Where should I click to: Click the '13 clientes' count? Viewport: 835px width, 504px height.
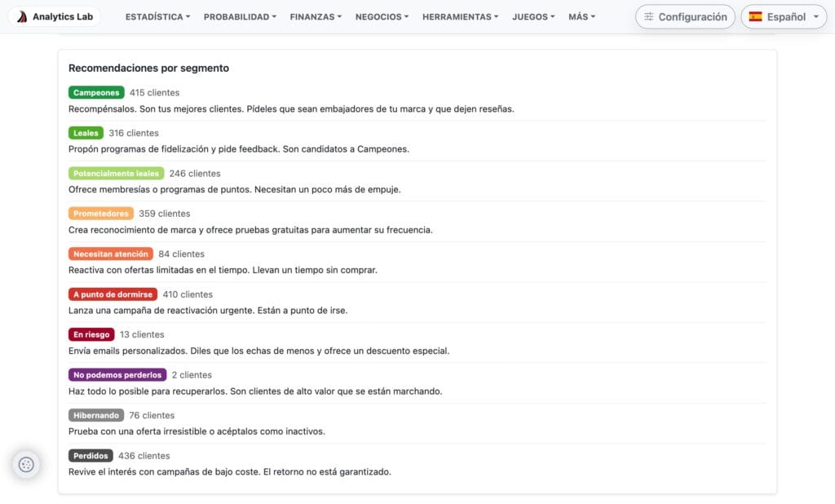pos(142,334)
